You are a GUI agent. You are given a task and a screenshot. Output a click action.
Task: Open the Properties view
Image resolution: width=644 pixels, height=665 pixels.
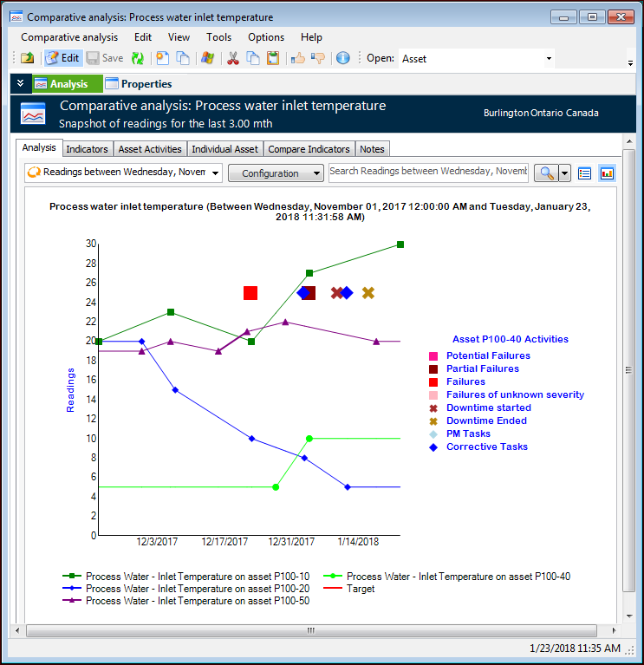pyautogui.click(x=138, y=84)
